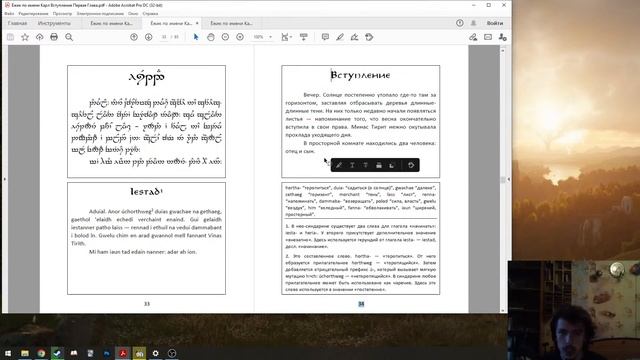Click the rotate arrow in floating toolbar
This screenshot has height=360, width=640.
coord(411,165)
